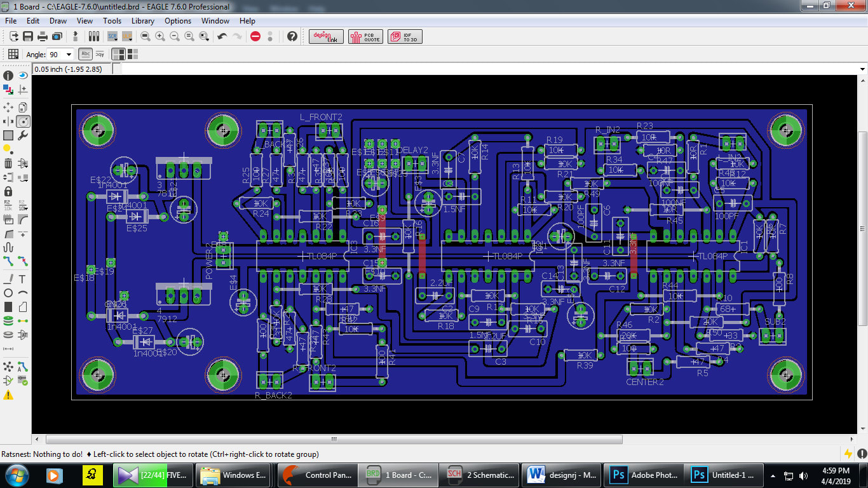Select the Dimension tool
Image resolution: width=868 pixels, height=488 pixels.
[8, 349]
